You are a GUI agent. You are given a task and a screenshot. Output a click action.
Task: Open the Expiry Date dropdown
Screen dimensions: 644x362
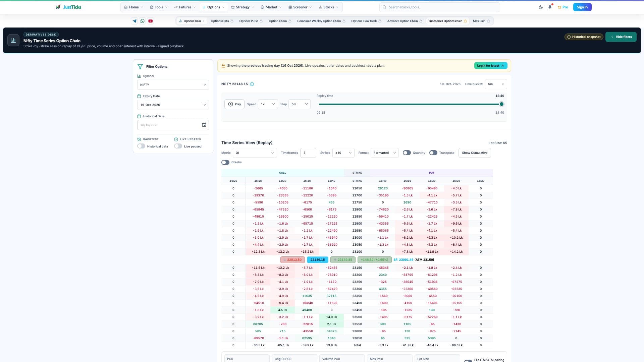(x=173, y=105)
